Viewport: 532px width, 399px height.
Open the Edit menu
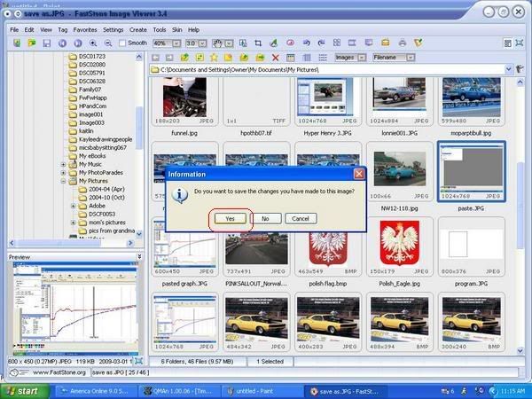tap(29, 30)
